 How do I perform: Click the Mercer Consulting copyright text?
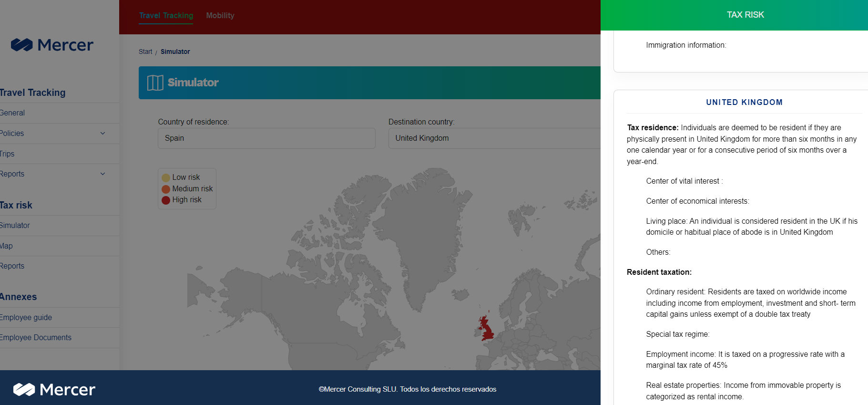point(408,389)
